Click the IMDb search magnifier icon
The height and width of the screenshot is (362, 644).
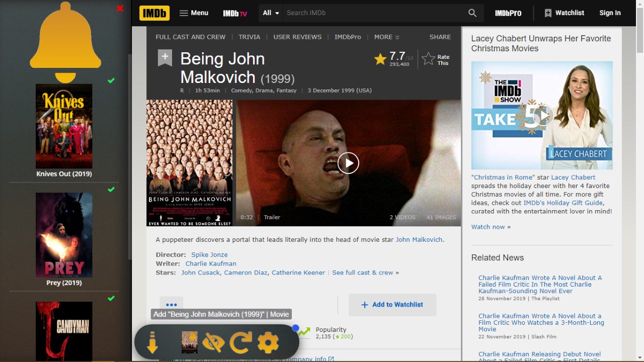[472, 13]
